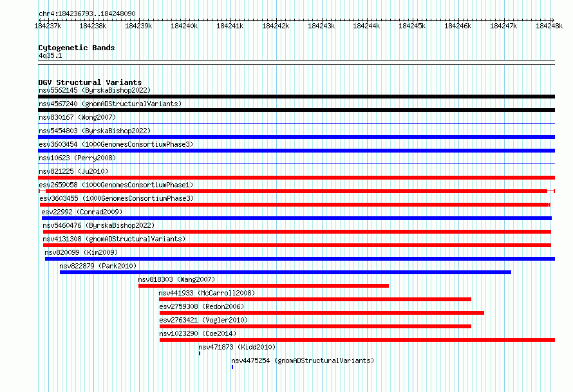Click the nsv5562145 (ByrskaBishop2022) variant label

pyautogui.click(x=94, y=90)
